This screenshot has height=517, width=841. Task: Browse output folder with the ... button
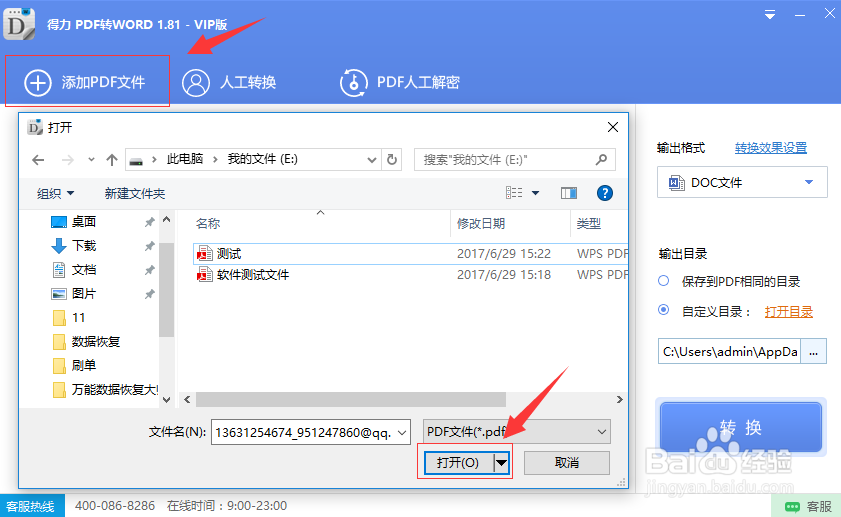[x=814, y=351]
